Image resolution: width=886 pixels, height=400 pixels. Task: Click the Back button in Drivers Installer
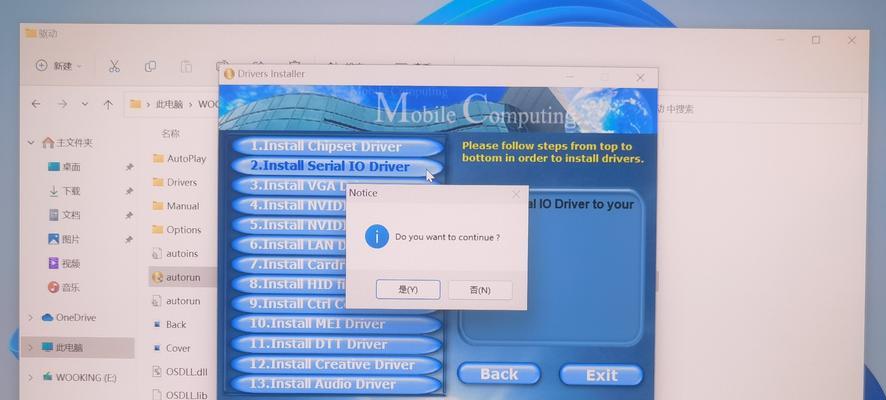coord(499,375)
